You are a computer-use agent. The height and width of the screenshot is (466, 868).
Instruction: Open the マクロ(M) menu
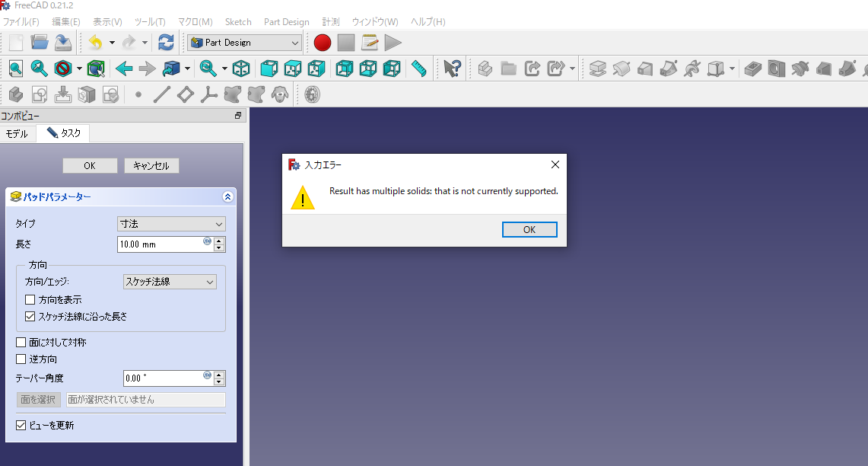coord(195,21)
